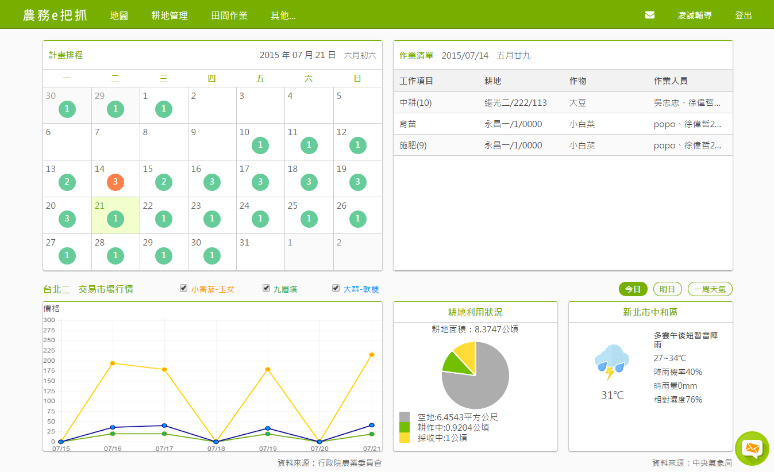Click the task badge on day 26
The image size is (774, 475).
coord(356,218)
